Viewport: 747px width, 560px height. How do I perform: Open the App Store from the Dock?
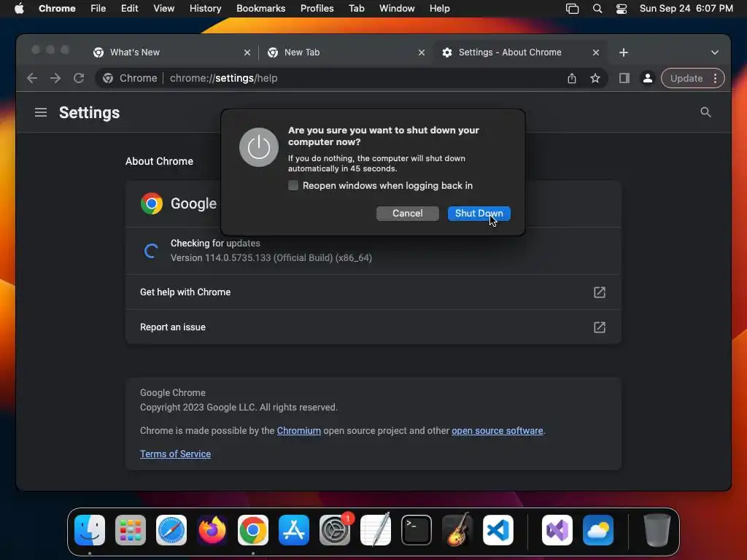(x=294, y=530)
